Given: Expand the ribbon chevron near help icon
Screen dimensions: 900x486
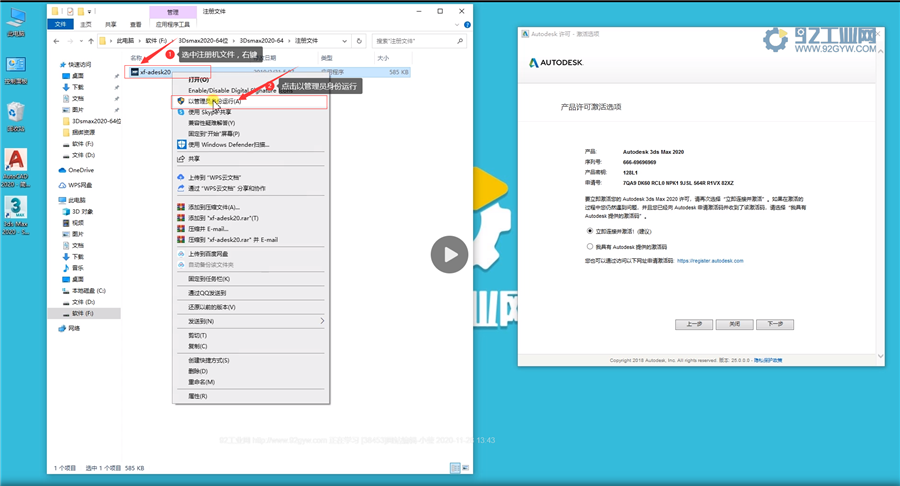Looking at the screenshot, I should 457,25.
